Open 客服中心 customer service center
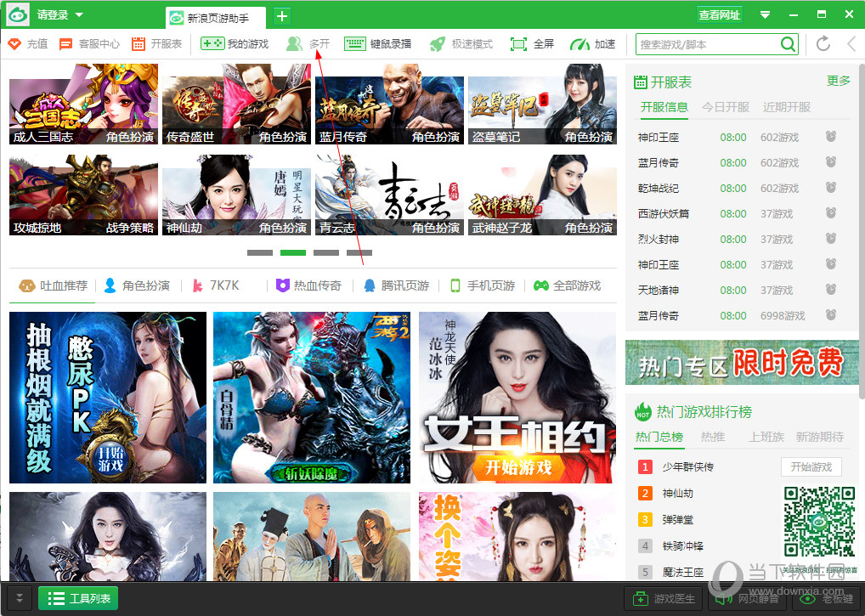 [90, 44]
